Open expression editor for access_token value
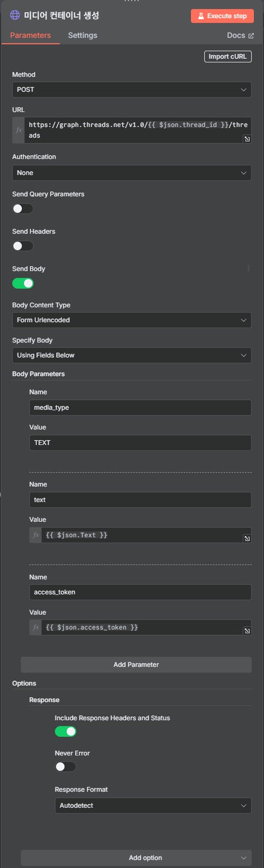Viewport: 264px width, 868px height. pos(247,631)
